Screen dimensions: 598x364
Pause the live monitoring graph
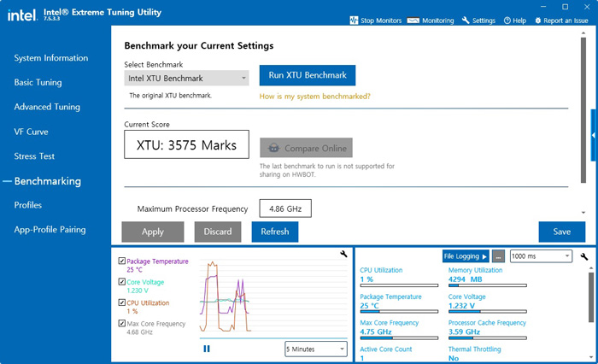click(x=207, y=348)
